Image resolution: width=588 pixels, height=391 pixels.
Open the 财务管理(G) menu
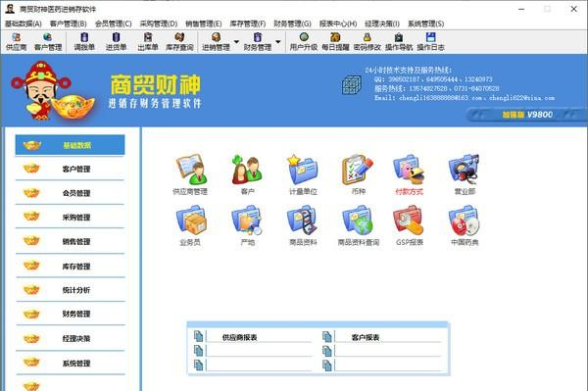coord(292,24)
